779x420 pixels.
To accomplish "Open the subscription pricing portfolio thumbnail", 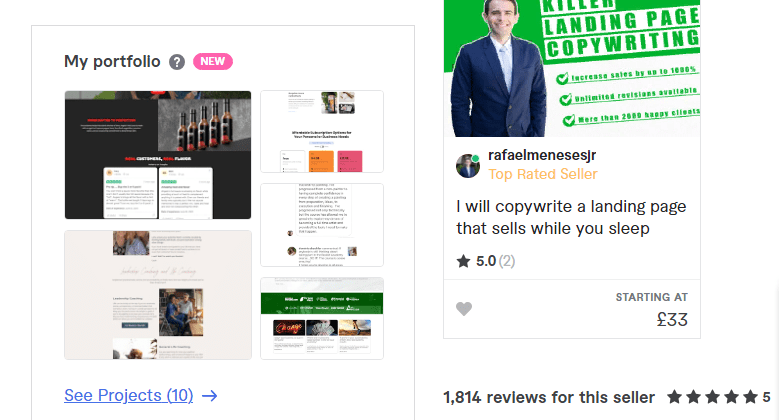I will (x=322, y=131).
